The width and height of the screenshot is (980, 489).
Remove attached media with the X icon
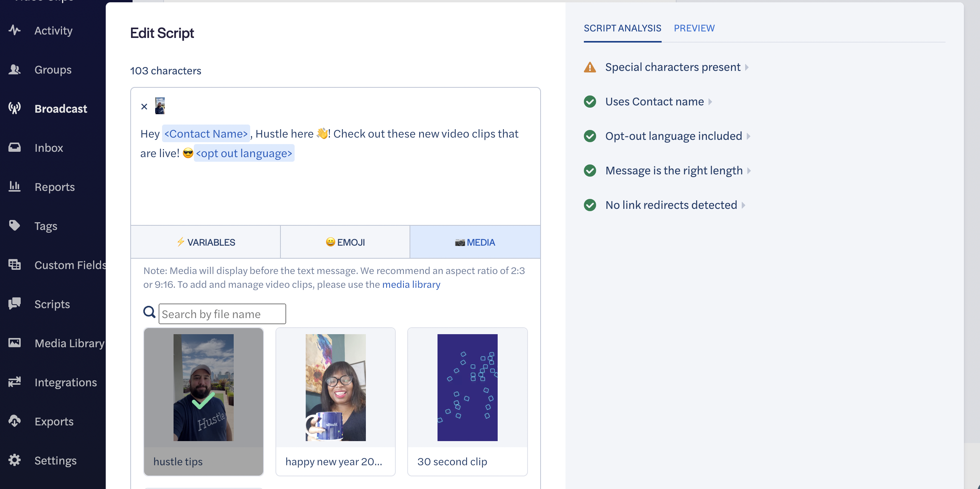(x=144, y=107)
